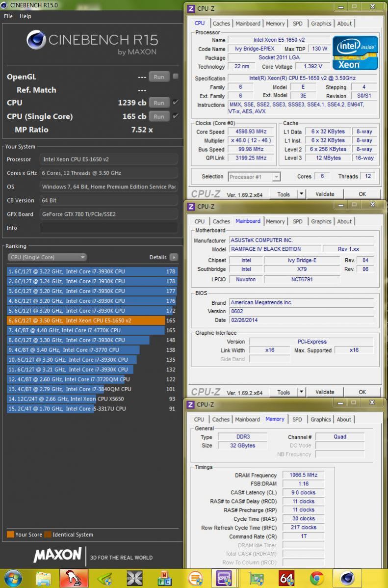
Task: Click OK in CPU-Z window showing Mainboard tab
Action: (x=362, y=392)
